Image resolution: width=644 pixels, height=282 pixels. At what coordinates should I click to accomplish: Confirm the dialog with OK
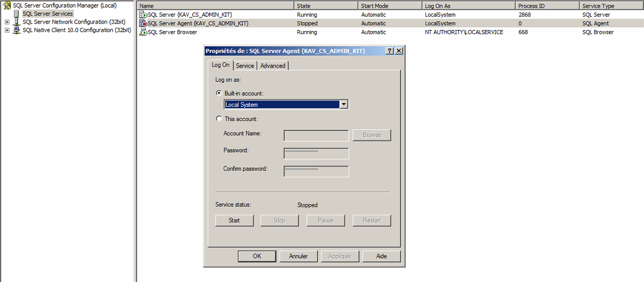[257, 256]
